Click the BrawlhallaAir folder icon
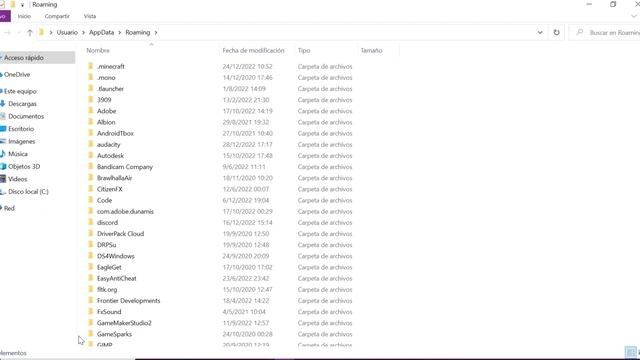640x360 pixels. [x=91, y=178]
